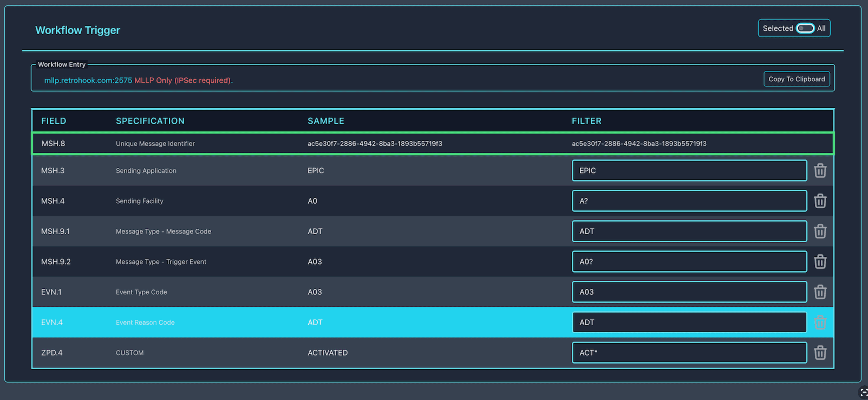Open the mllp.retrohook.com:2575 entry link
868x400 pixels.
coord(88,80)
